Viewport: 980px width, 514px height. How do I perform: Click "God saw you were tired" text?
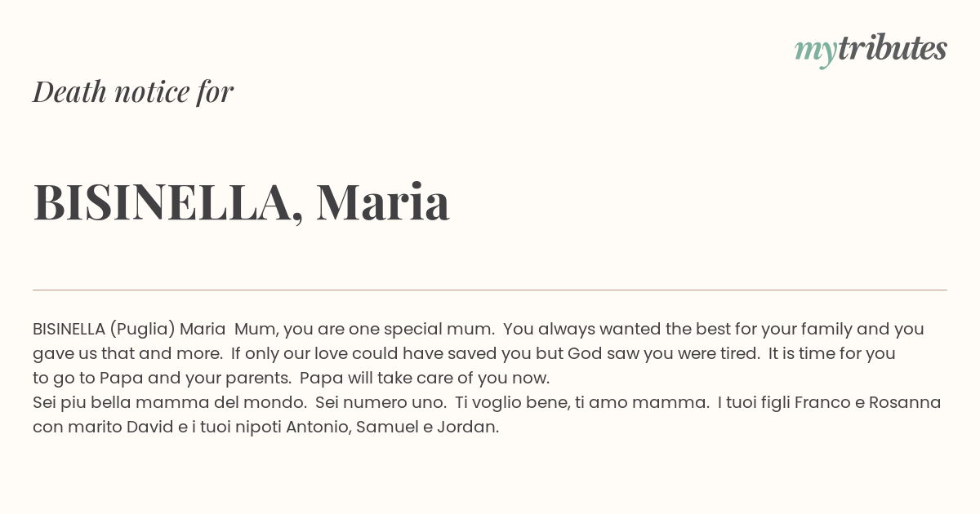pos(663,353)
